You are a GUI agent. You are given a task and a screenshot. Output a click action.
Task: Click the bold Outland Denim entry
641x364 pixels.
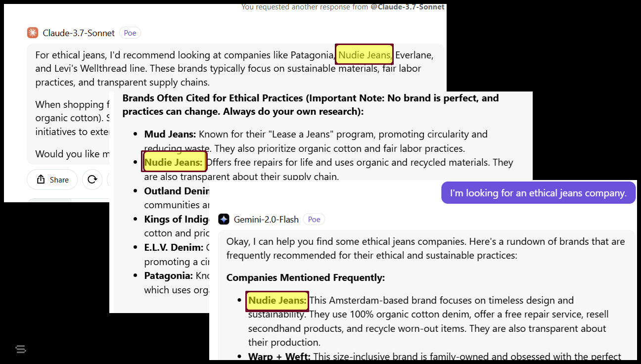[170, 191]
